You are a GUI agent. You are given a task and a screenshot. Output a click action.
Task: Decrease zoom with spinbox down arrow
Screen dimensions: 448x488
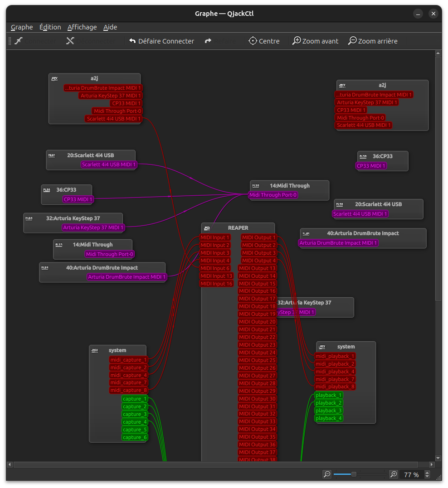pos(428,477)
